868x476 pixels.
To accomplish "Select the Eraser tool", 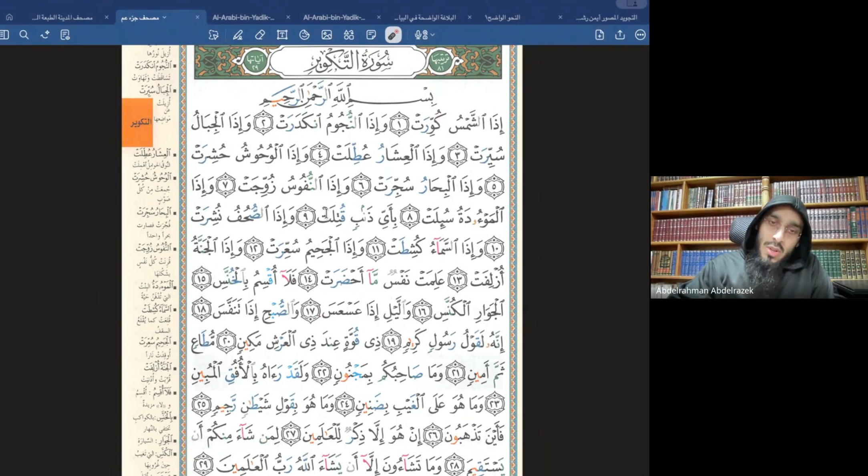I will click(260, 35).
